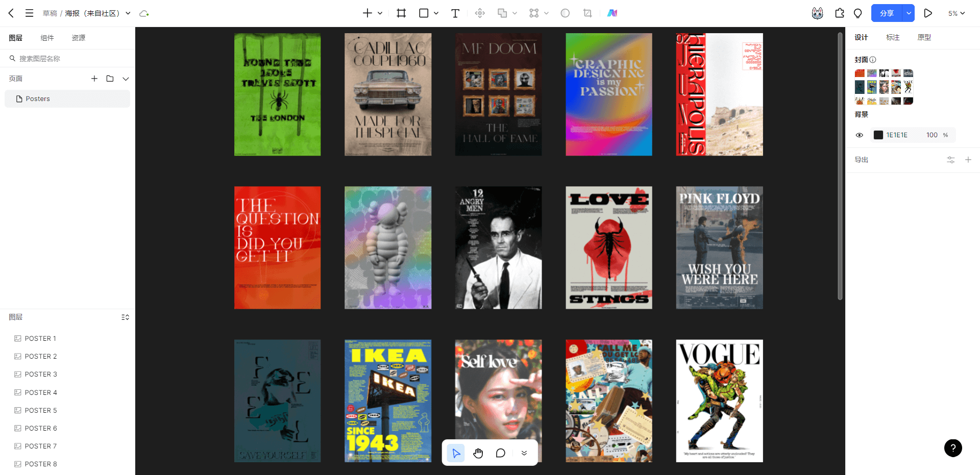Select the move cursor tool in bottom bar
The height and width of the screenshot is (475, 980).
[456, 453]
